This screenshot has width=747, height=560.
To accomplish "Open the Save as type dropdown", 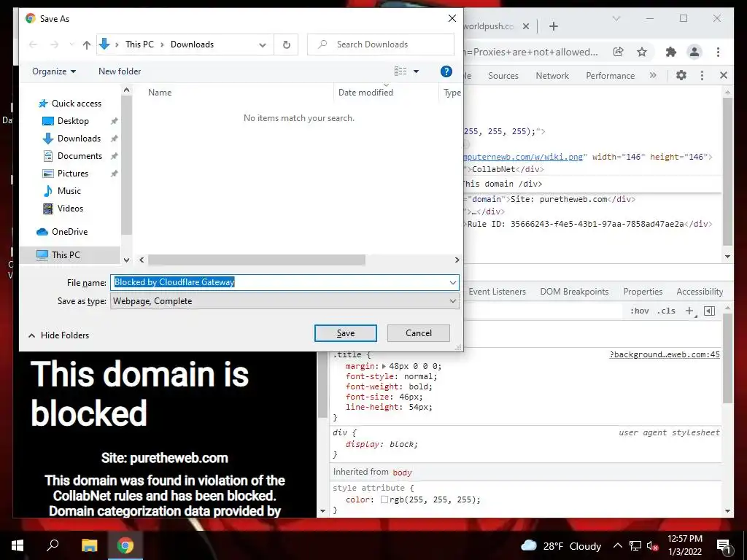I will coord(285,301).
